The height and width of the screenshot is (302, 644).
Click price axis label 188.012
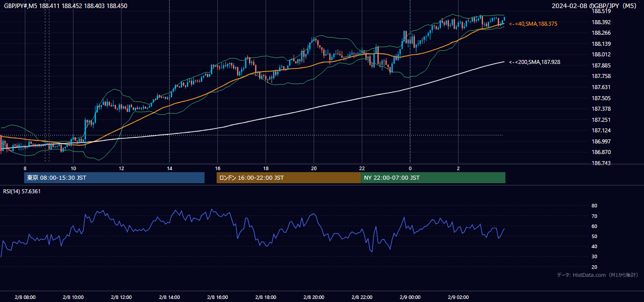tap(601, 54)
